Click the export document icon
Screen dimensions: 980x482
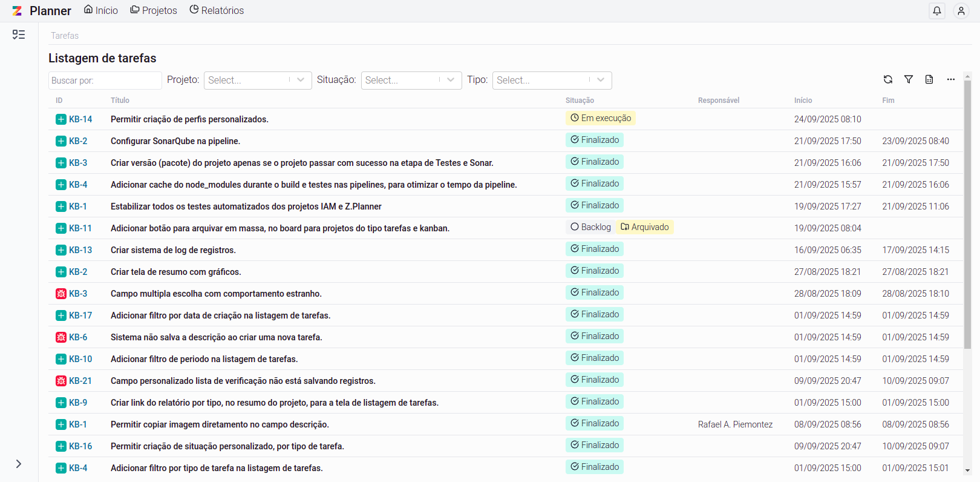(x=929, y=79)
